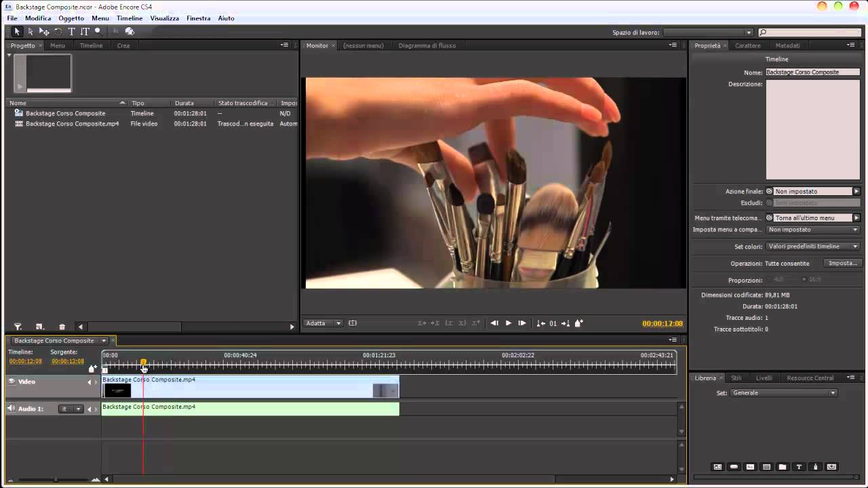Open Adatta zoom dropdown in Monitor
This screenshot has width=868, height=488.
(x=323, y=323)
